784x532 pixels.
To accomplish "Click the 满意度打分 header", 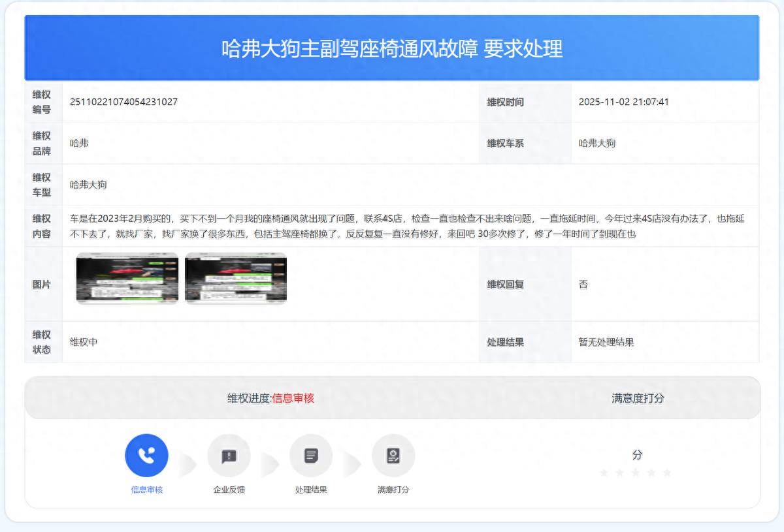I will point(638,398).
